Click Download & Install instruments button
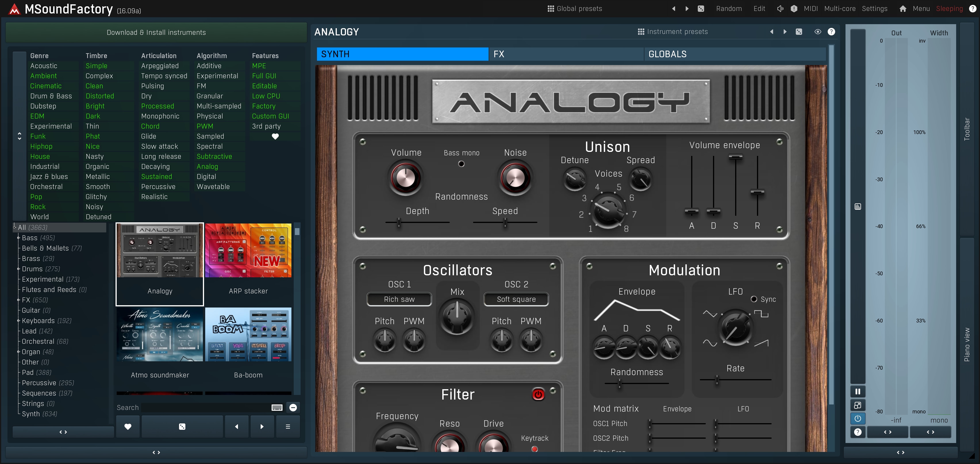The width and height of the screenshot is (980, 464). (x=156, y=33)
